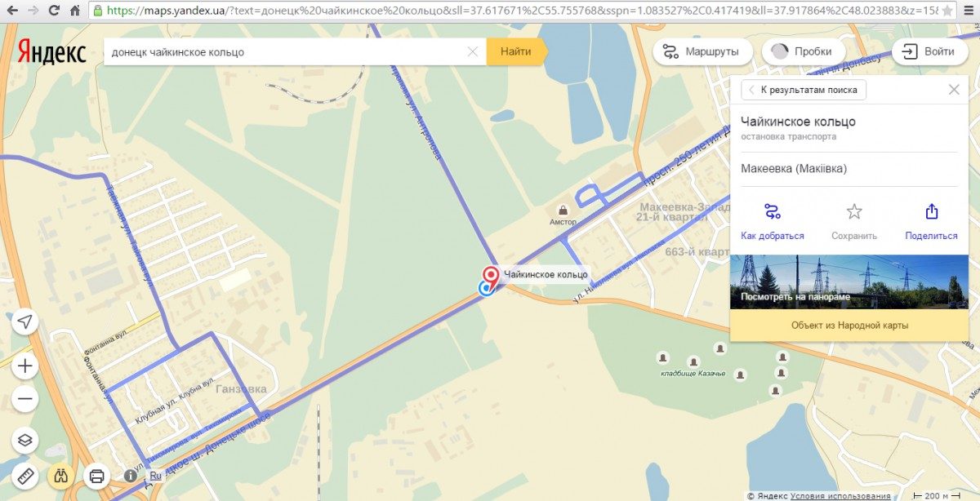Close the Чайкинское кольцо info card
The image size is (980, 501).
(x=954, y=90)
